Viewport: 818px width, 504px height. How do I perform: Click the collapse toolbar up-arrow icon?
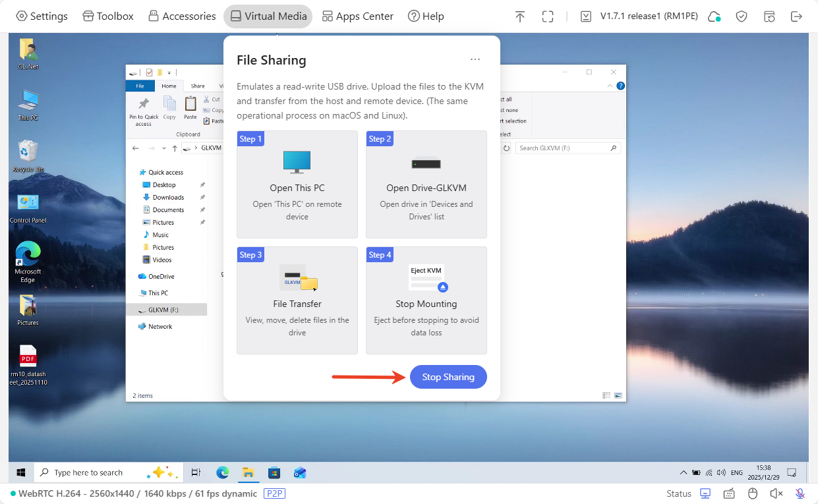[520, 16]
